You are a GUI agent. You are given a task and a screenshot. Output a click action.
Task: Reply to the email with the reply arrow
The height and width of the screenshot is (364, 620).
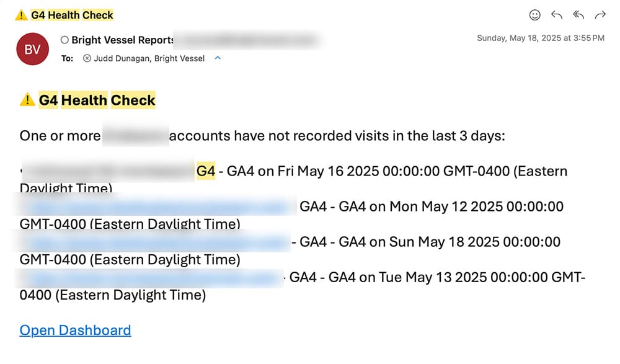tap(556, 15)
